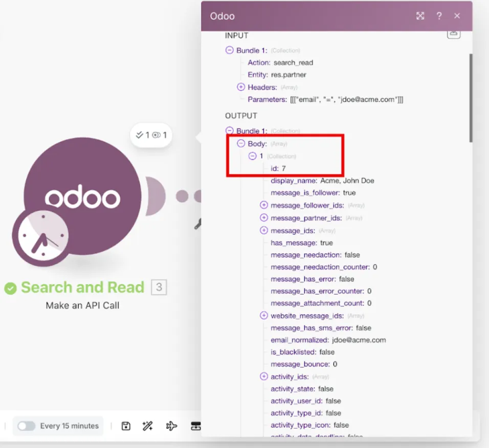Expand the Headers array
Image resolution: width=489 pixels, height=448 pixels.
point(241,87)
